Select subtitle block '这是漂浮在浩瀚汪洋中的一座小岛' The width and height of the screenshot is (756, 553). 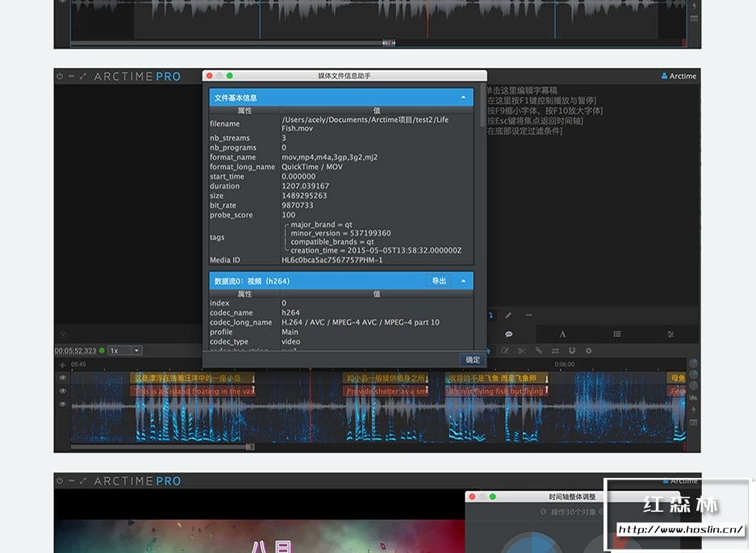click(192, 378)
